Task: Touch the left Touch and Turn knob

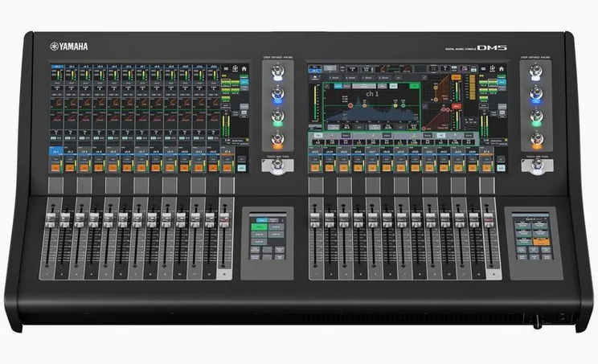Action: [x=277, y=166]
